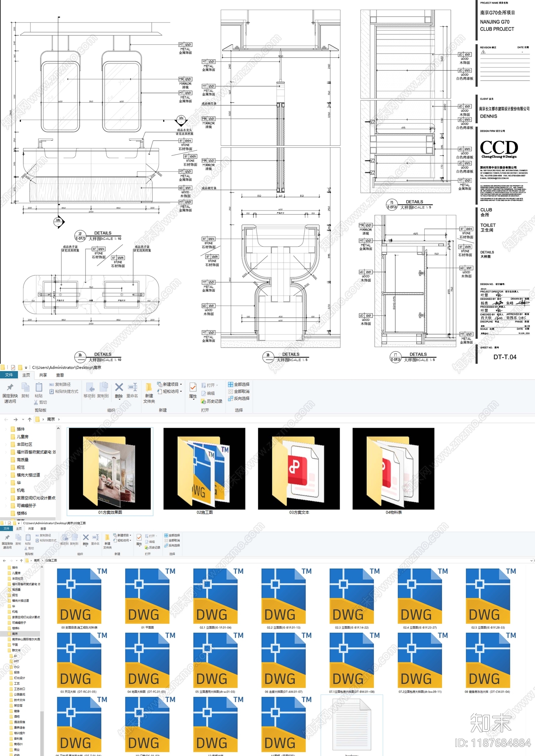
Task: Click 剪切 scissors in 南京 window ribbon
Action: (x=40, y=402)
